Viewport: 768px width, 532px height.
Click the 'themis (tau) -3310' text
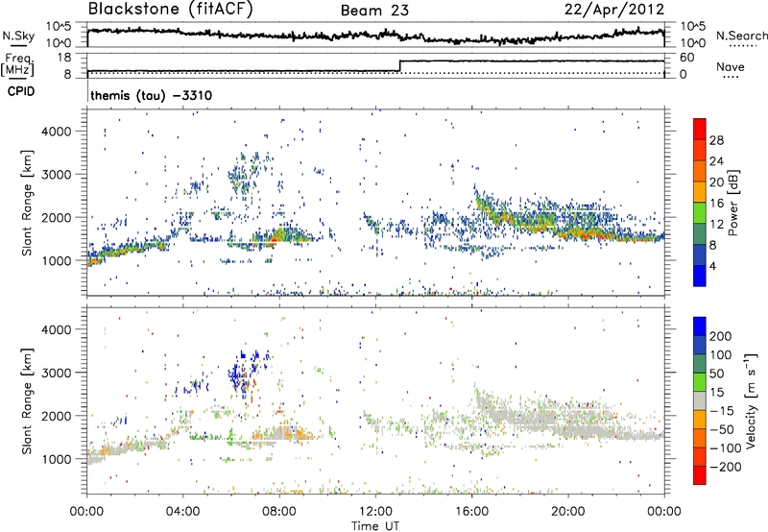pyautogui.click(x=151, y=95)
